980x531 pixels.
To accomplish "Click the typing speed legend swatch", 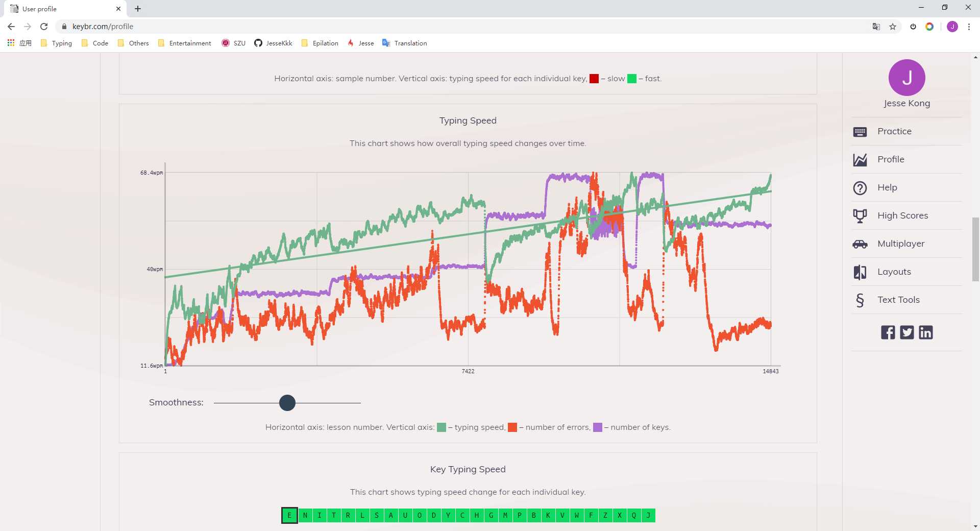I will pos(442,427).
